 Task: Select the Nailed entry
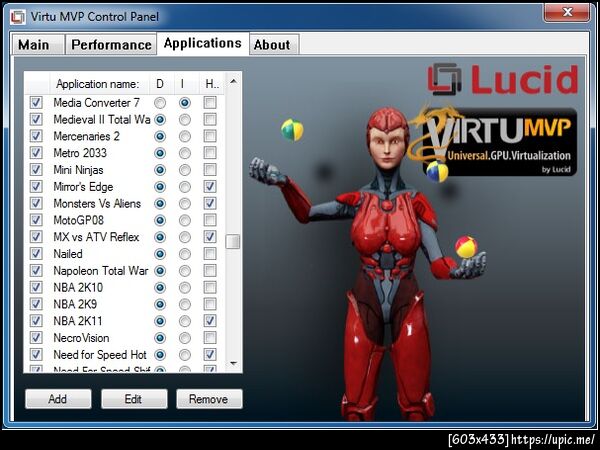click(68, 254)
